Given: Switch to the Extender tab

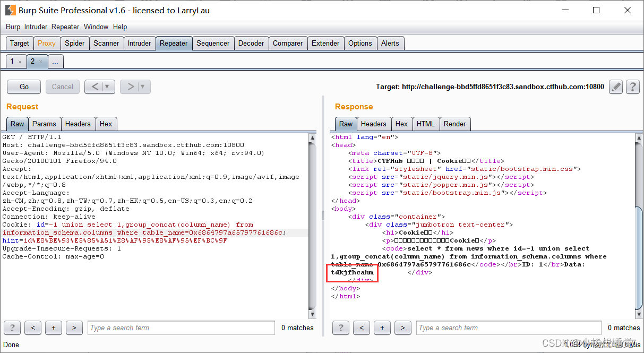Looking at the screenshot, I should click(x=325, y=43).
